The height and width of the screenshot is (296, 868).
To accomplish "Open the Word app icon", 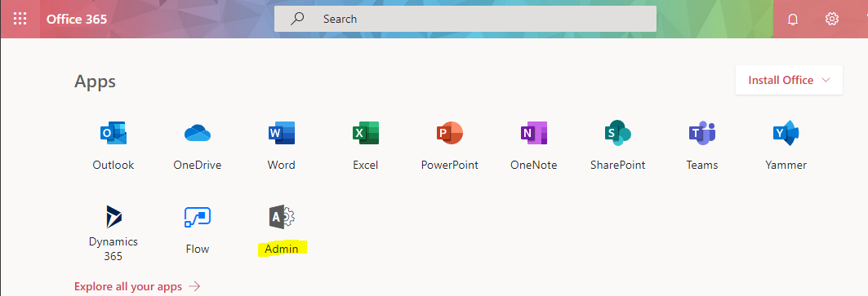I will tap(281, 134).
